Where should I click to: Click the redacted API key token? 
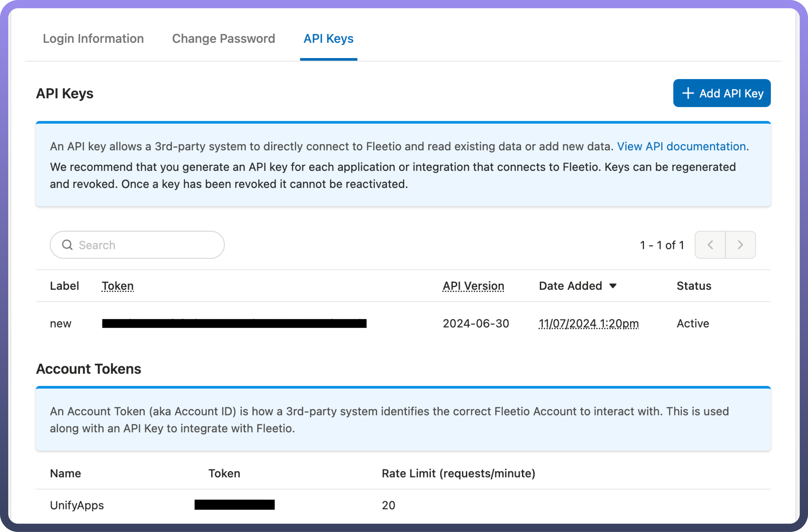pos(234,323)
